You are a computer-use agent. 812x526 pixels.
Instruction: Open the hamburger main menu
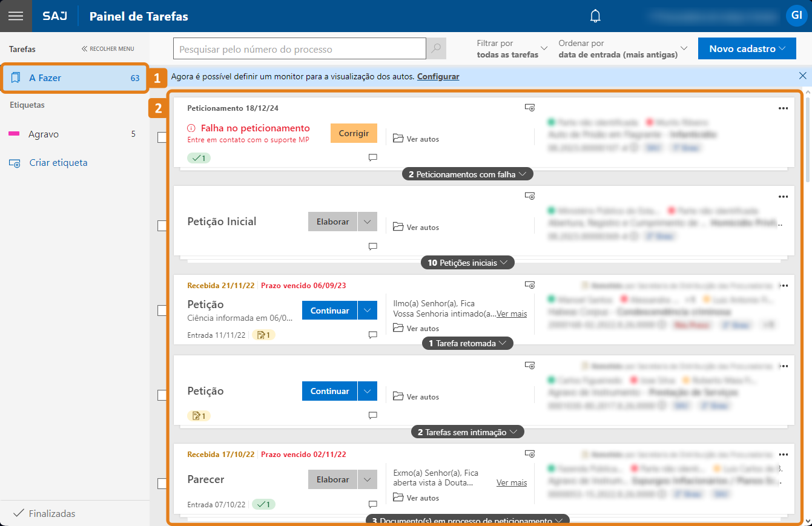[16, 16]
